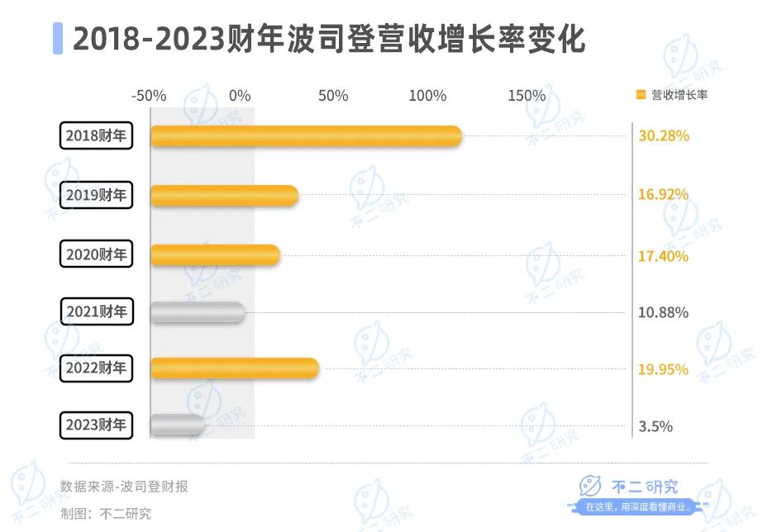Select the 2018财年 label box

[97, 136]
